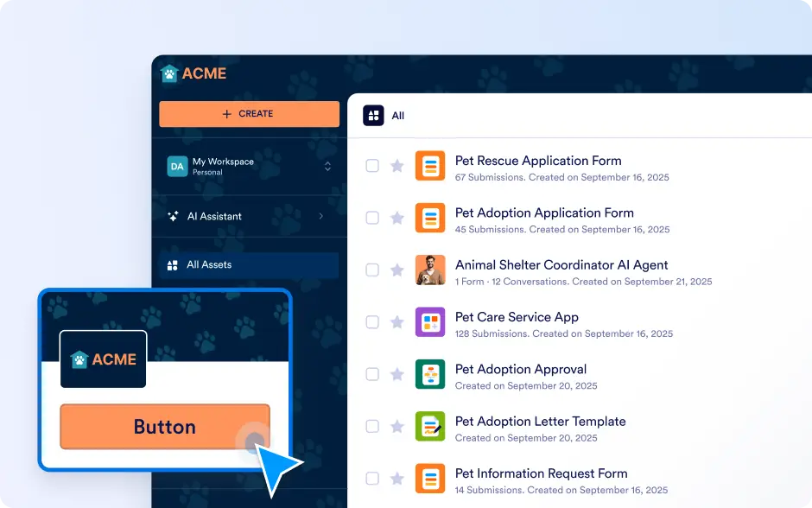This screenshot has width=812, height=508.
Task: Favorite the Pet Care Service App with star
Action: (397, 322)
